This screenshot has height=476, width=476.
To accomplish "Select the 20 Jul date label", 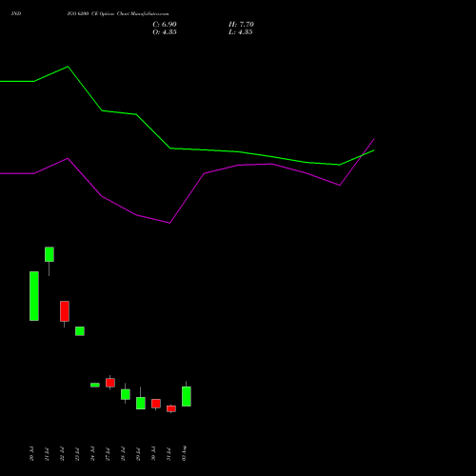I will [x=31, y=454].
